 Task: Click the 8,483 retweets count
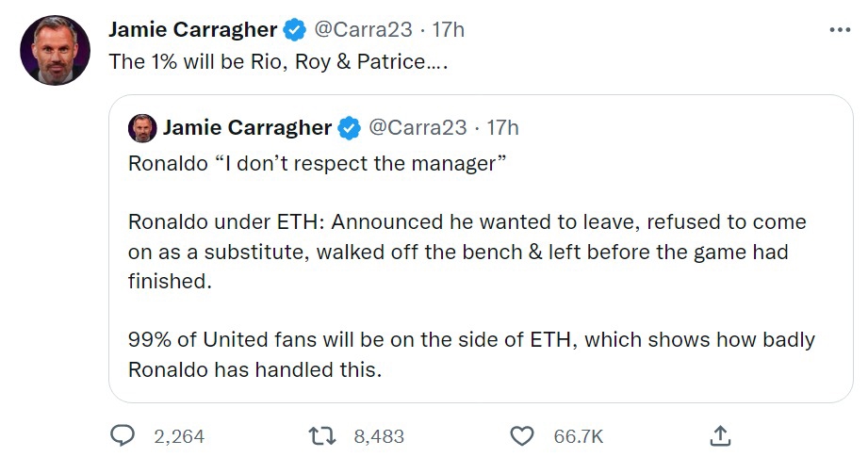pyautogui.click(x=379, y=436)
